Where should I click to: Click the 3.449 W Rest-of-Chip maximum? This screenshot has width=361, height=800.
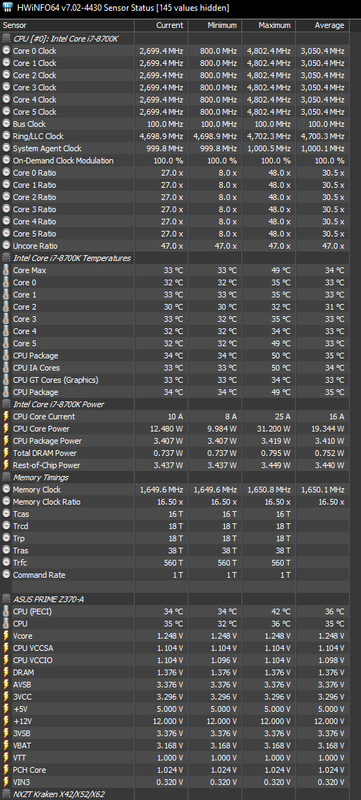point(275,465)
